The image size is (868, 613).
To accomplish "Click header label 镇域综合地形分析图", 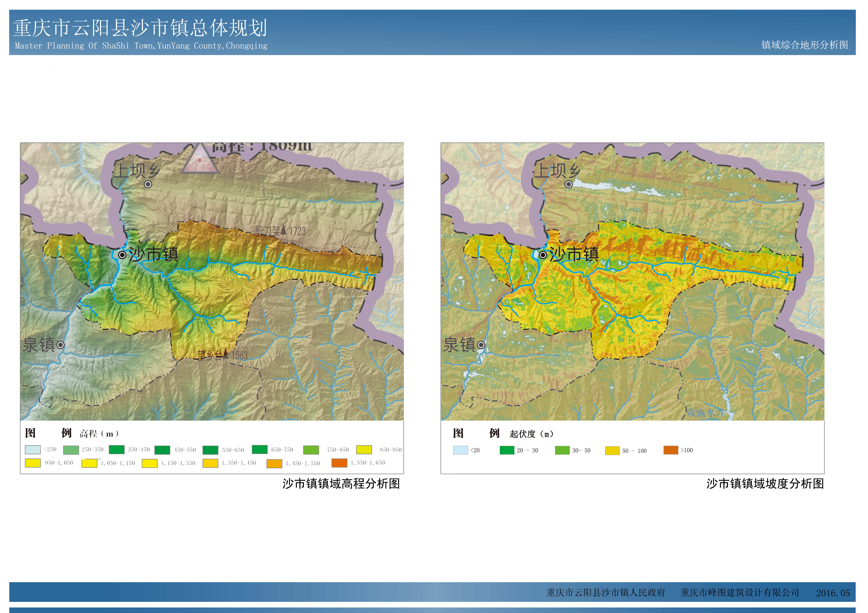I will pos(805,45).
